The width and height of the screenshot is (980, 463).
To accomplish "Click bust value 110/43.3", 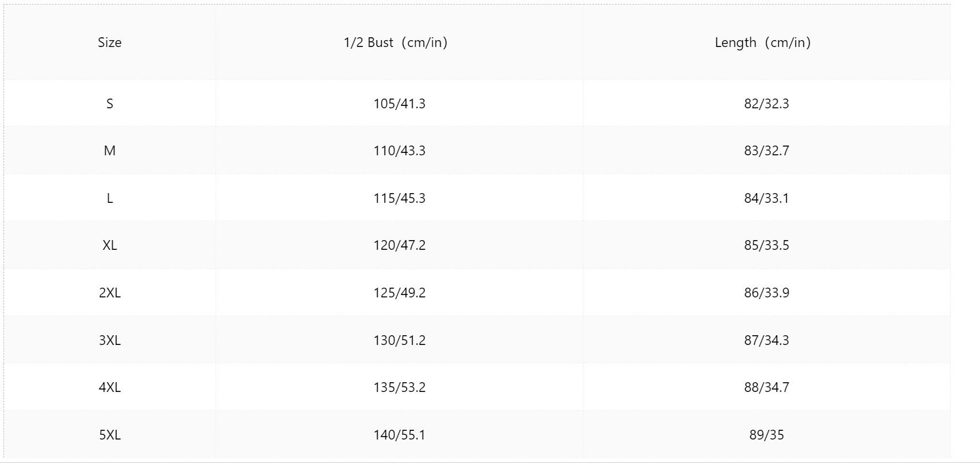I will (399, 151).
